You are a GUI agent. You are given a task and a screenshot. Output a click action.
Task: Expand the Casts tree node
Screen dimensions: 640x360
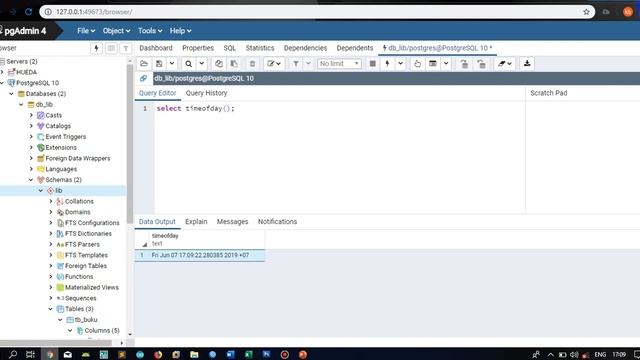pyautogui.click(x=31, y=116)
